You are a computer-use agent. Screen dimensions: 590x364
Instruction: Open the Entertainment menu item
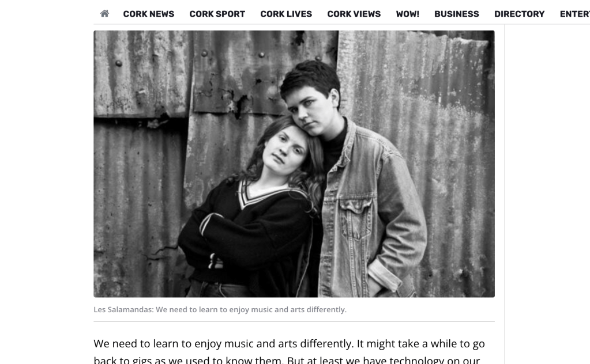click(574, 14)
